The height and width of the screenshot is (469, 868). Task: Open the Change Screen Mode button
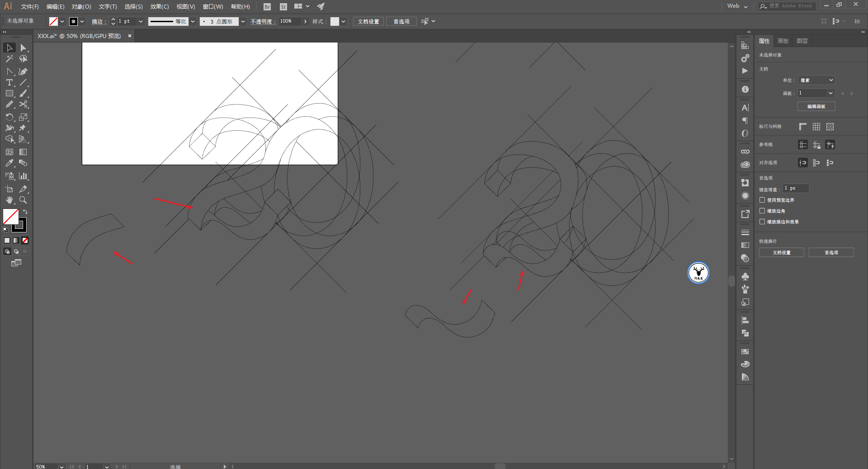16,263
